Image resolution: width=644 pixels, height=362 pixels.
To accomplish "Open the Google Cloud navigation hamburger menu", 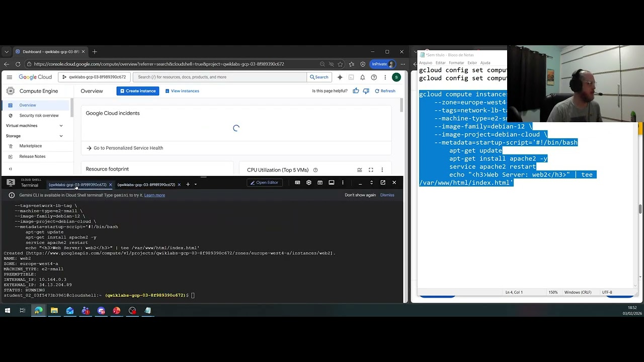I will (9, 77).
